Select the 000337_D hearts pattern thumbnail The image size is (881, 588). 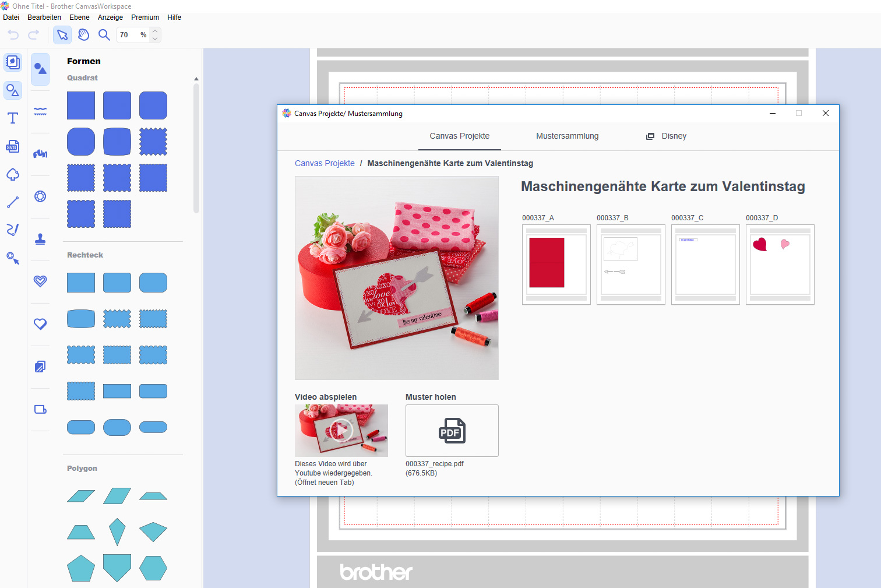780,265
